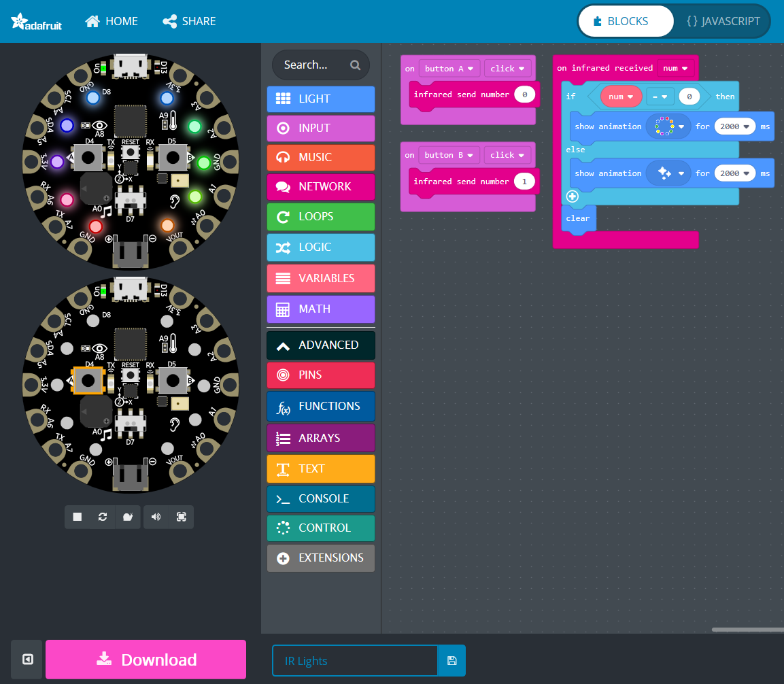Open the PINS block category

pyautogui.click(x=321, y=375)
